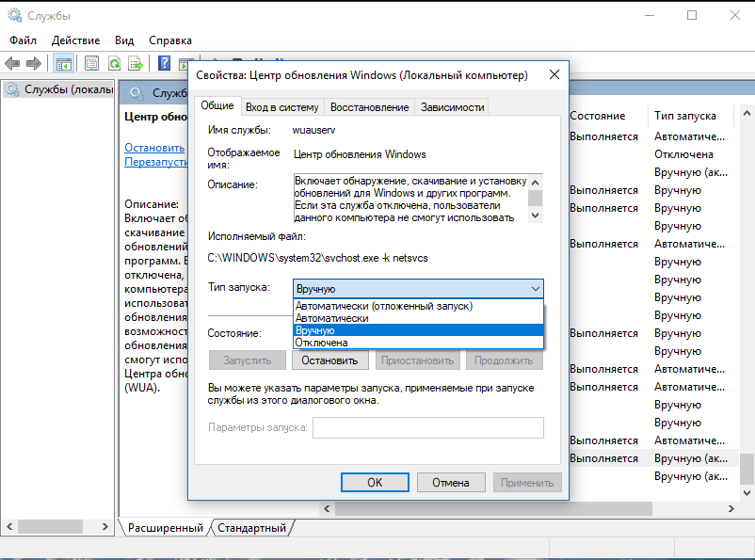755x560 pixels.
Task: Open the Справка menu
Action: (170, 40)
